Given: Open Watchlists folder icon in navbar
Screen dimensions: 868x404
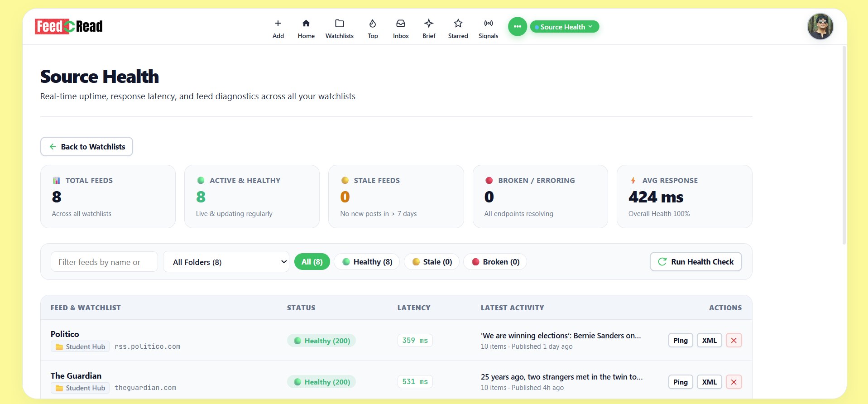Looking at the screenshot, I should coord(340,24).
